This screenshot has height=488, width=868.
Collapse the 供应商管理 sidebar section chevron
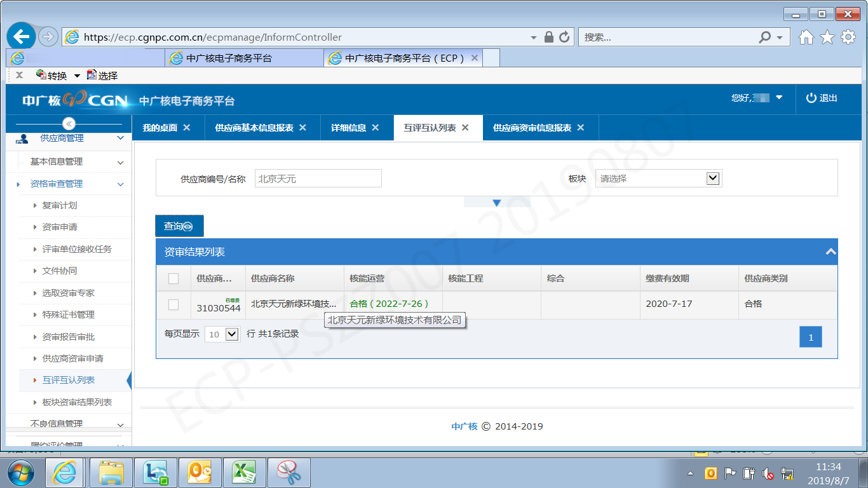(x=121, y=139)
